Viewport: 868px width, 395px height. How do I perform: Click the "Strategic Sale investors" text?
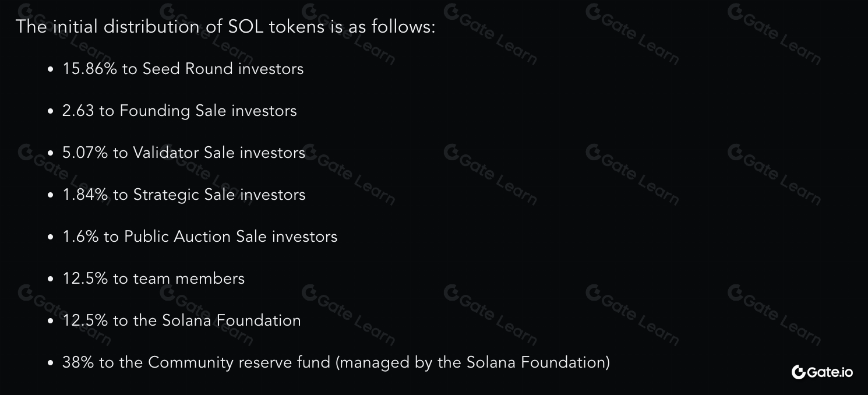click(219, 195)
